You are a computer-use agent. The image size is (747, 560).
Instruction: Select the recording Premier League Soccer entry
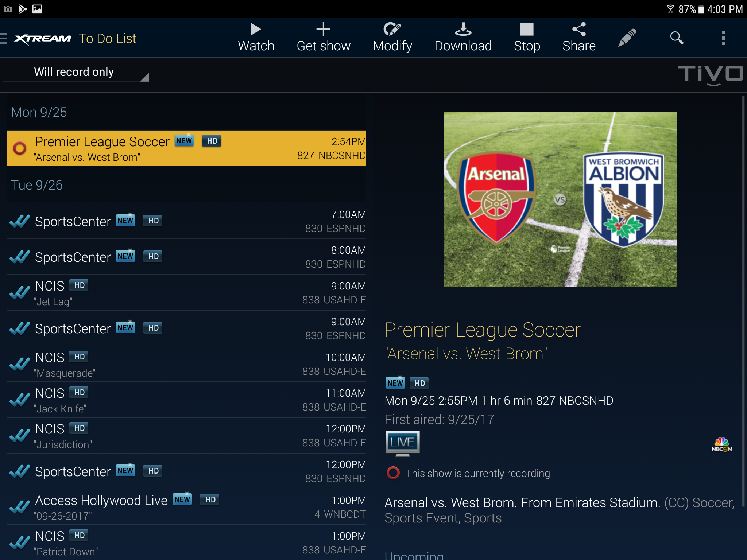(186, 148)
